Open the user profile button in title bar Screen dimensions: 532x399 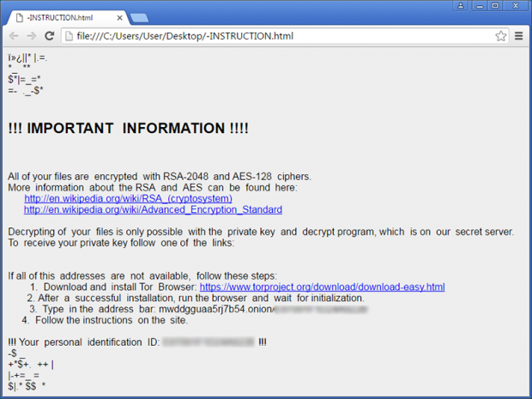coord(461,6)
